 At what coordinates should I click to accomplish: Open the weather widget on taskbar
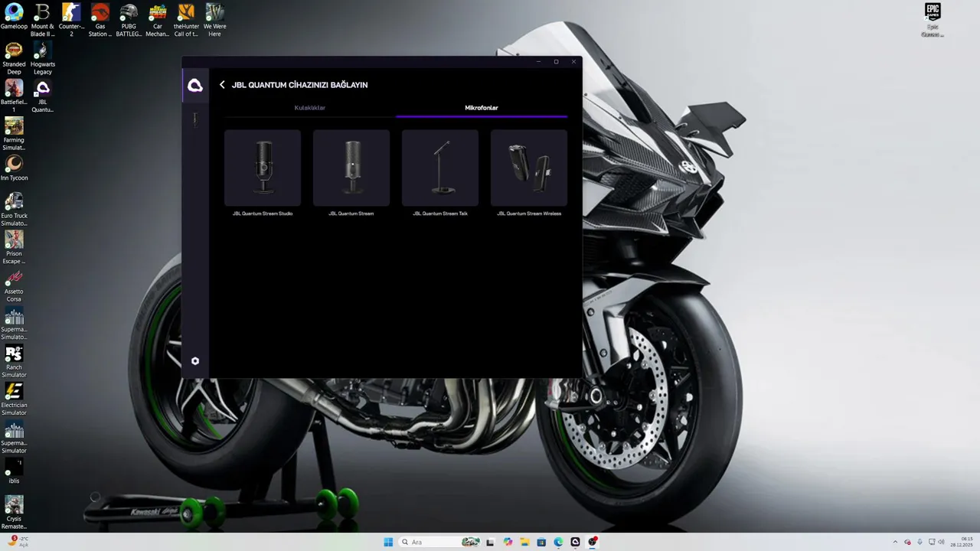pos(18,542)
